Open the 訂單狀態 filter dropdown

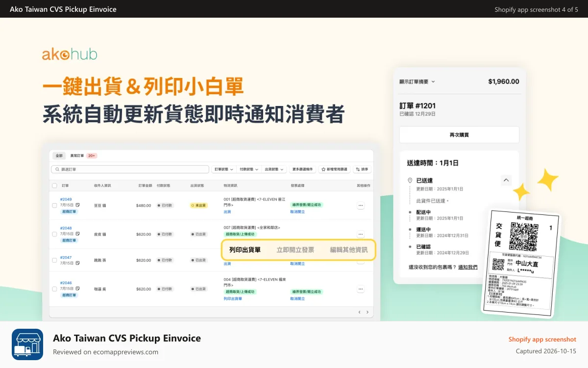pyautogui.click(x=224, y=169)
